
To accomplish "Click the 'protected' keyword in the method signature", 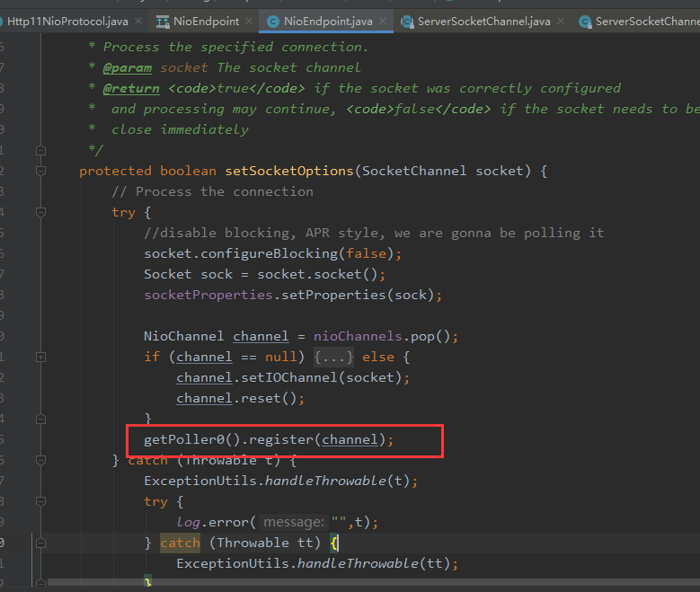I will pos(115,171).
